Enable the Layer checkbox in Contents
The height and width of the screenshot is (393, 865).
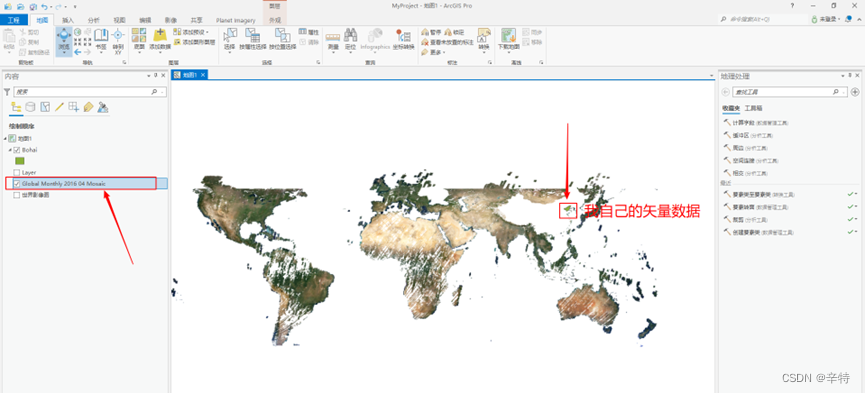click(17, 172)
